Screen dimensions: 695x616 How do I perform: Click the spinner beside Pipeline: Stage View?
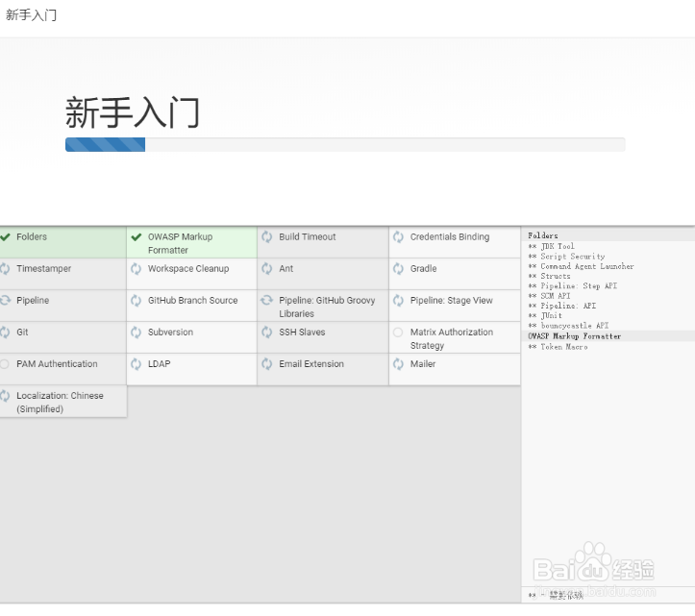click(398, 301)
